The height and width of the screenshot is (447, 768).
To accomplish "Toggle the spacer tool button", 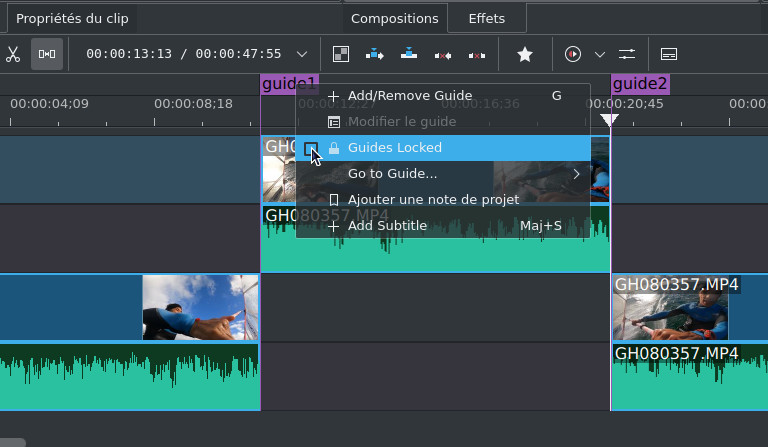I will [x=47, y=54].
